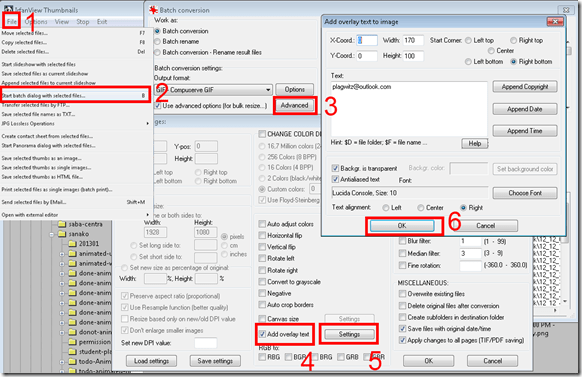The width and height of the screenshot is (582, 377).
Task: Click the file list scrollbar down arrow
Action: 565,301
